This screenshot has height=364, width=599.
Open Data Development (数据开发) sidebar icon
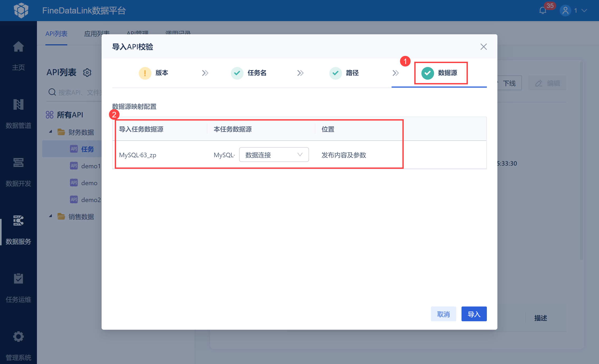tap(18, 163)
